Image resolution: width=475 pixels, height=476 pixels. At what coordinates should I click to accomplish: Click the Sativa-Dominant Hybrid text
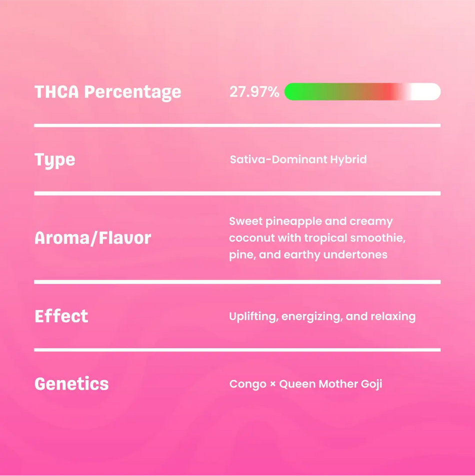(298, 160)
